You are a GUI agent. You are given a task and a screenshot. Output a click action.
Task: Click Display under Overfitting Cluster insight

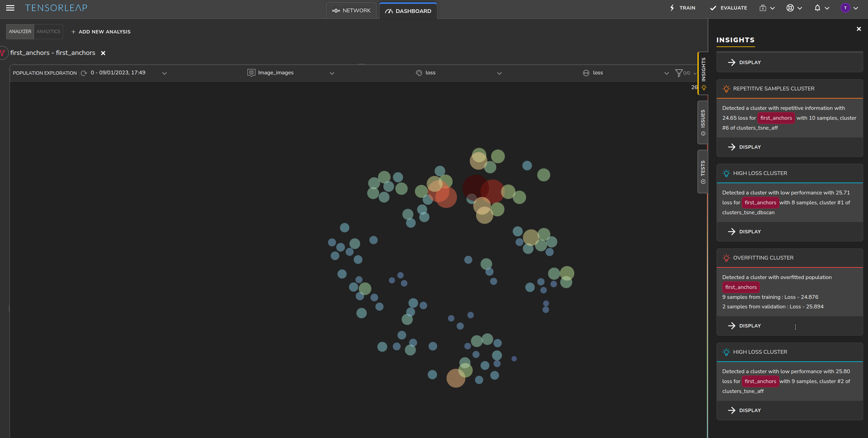tap(750, 326)
